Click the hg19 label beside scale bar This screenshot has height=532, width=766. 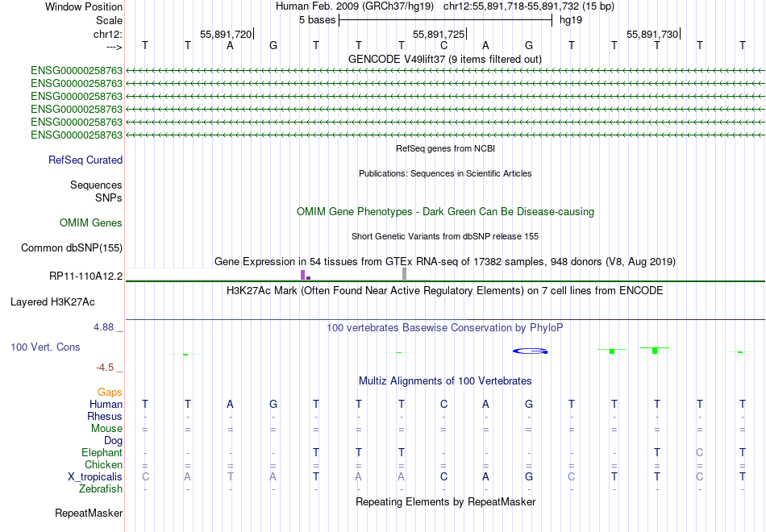(571, 20)
